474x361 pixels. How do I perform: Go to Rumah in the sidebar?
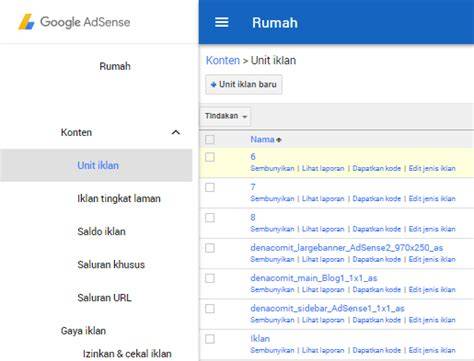[115, 66]
